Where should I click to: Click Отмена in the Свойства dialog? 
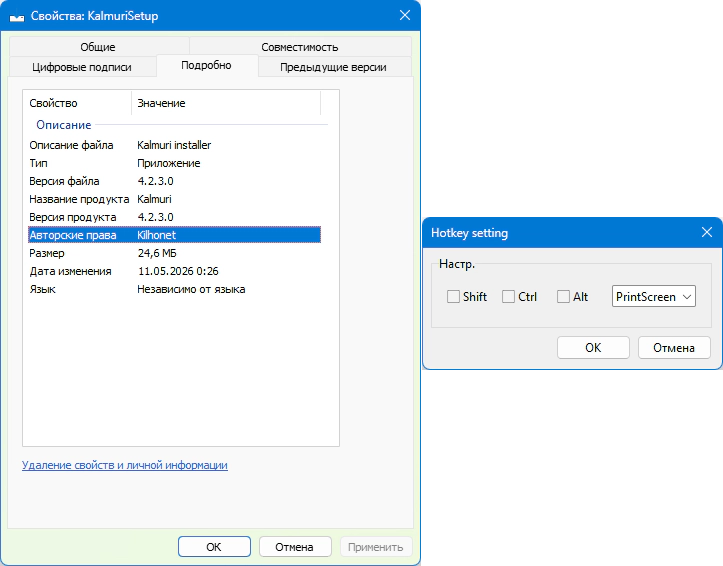click(x=295, y=547)
